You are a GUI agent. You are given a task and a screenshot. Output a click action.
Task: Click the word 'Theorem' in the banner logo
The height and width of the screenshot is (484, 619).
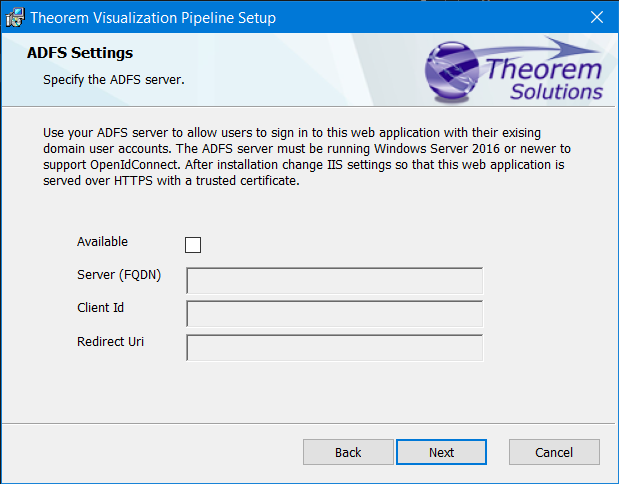click(x=544, y=70)
